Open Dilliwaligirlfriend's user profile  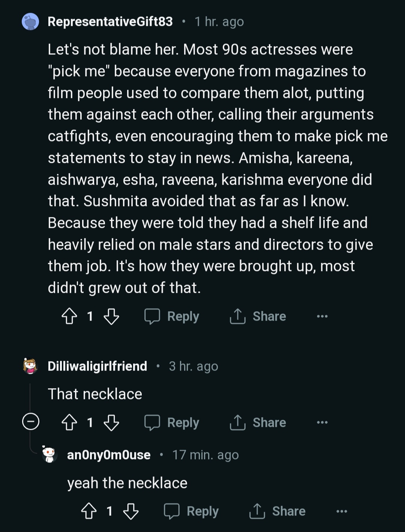click(x=97, y=366)
